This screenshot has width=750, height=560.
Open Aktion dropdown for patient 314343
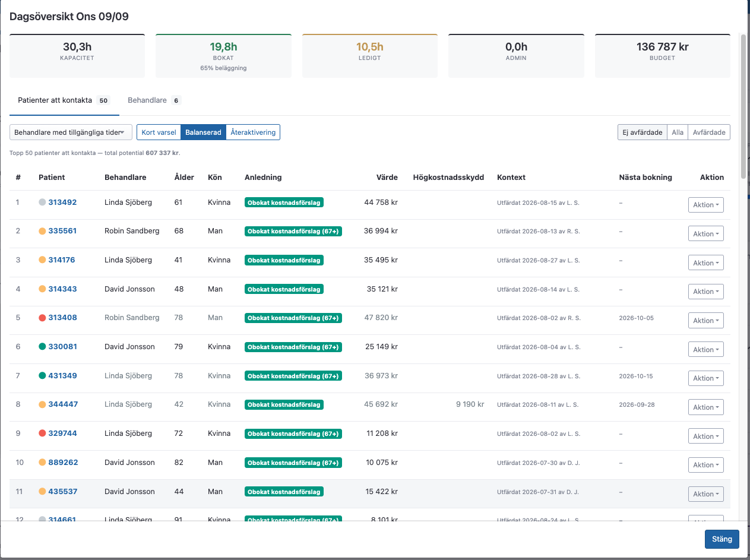(x=705, y=292)
